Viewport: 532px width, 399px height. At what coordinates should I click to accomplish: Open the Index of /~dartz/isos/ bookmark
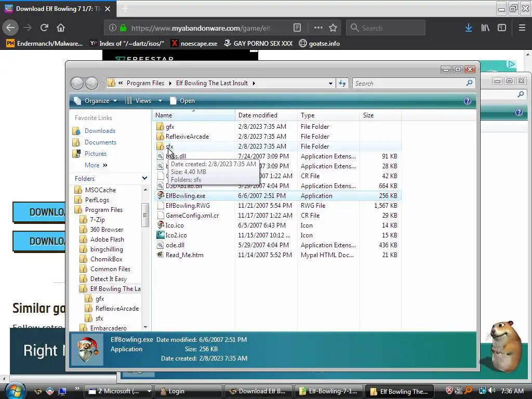(x=127, y=44)
